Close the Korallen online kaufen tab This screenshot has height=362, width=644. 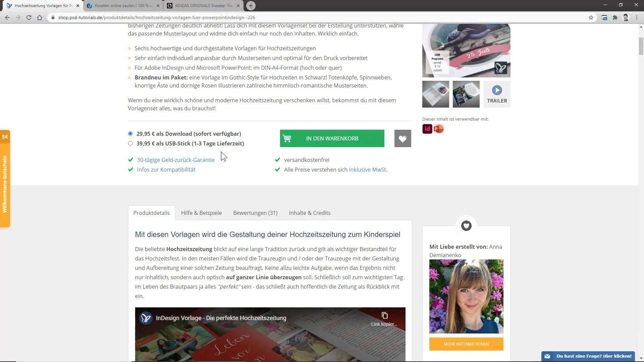[158, 6]
